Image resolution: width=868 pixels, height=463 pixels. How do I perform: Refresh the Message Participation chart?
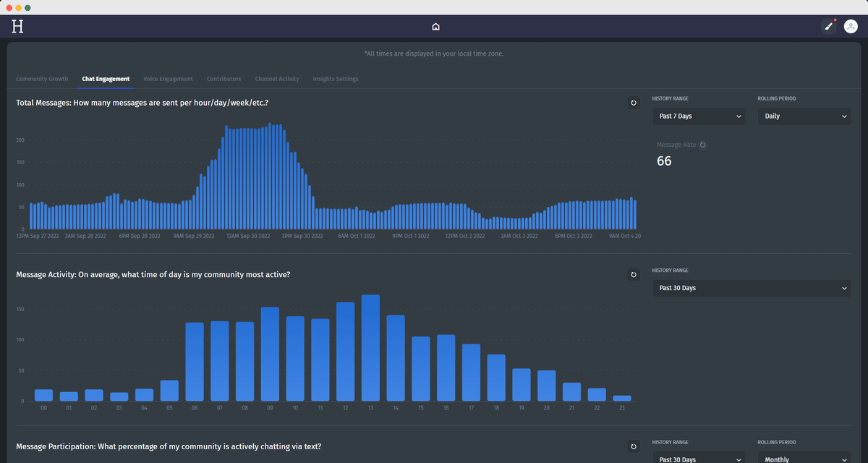(634, 447)
